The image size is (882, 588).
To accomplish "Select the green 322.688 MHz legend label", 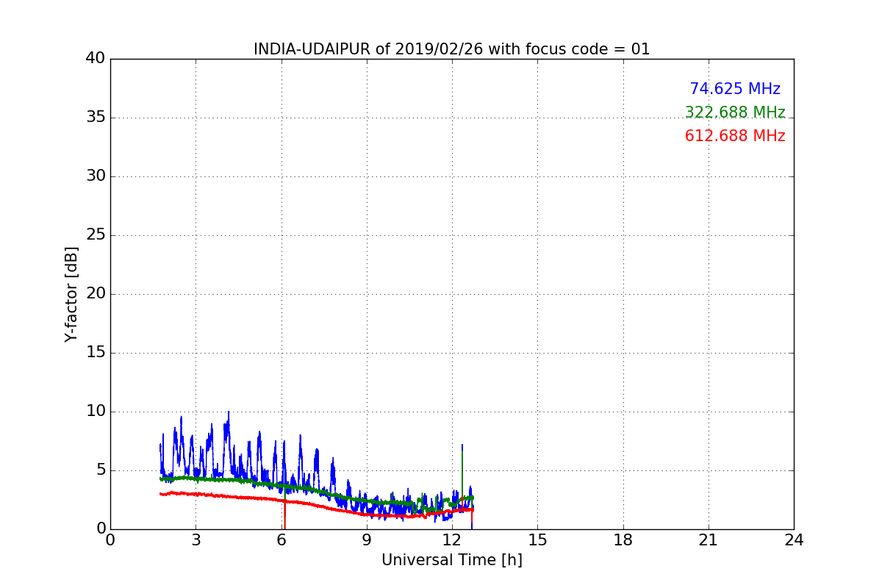I will pos(735,112).
